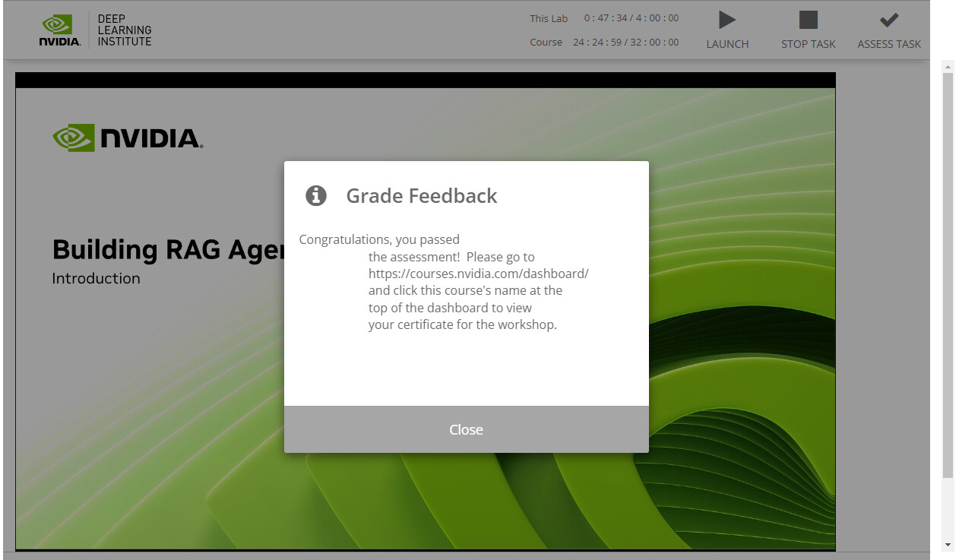Image resolution: width=959 pixels, height=560 pixels.
Task: Click the scrollbar down arrow
Action: [948, 544]
